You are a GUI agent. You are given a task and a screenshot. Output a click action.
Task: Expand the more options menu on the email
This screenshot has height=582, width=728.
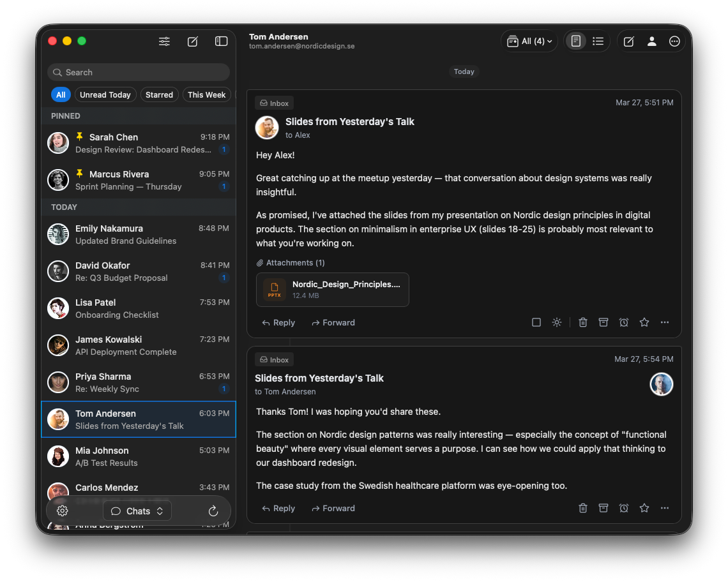(x=664, y=322)
